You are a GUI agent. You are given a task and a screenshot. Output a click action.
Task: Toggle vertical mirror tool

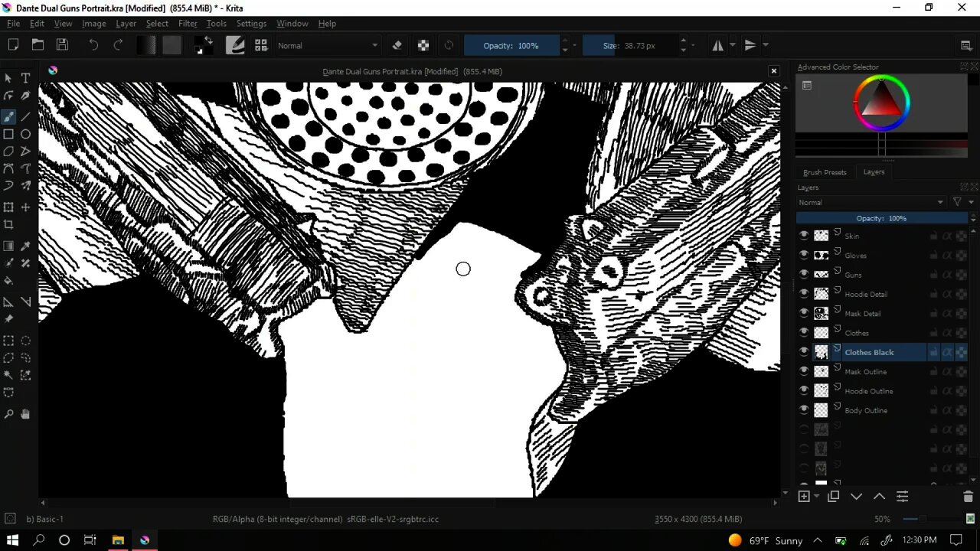[x=750, y=45]
